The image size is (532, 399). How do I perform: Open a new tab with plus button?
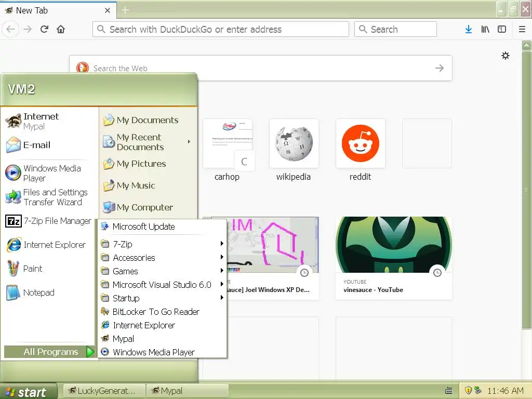coord(125,10)
